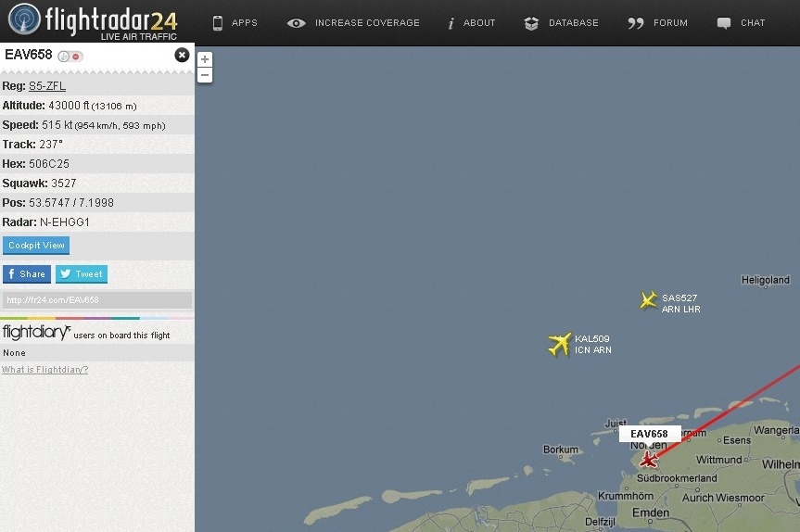Image resolution: width=800 pixels, height=532 pixels.
Task: Tweet this flight
Action: click(x=82, y=274)
